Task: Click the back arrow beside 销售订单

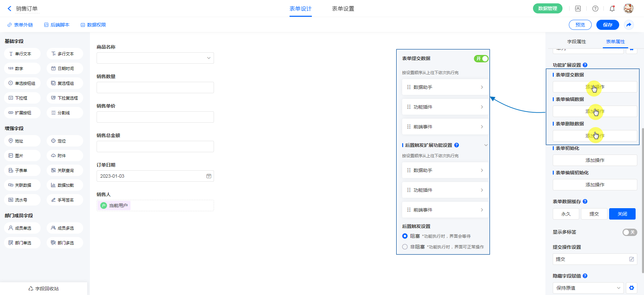Action: click(x=9, y=9)
